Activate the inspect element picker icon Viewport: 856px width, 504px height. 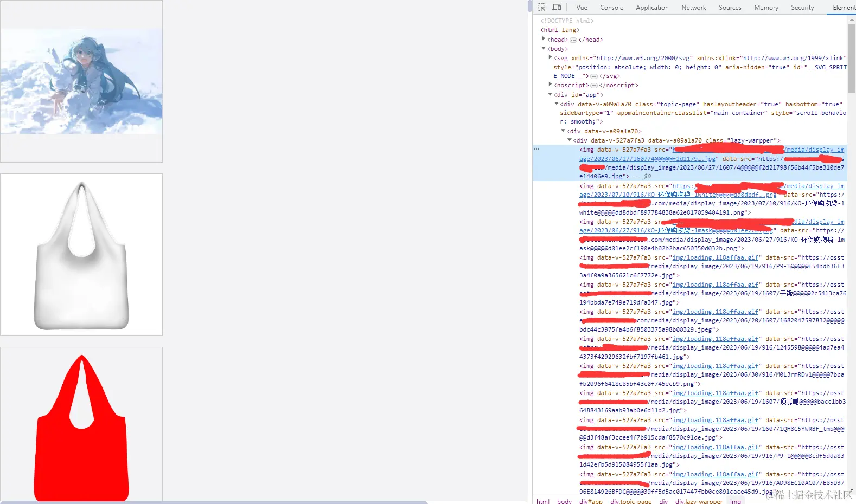click(x=541, y=7)
